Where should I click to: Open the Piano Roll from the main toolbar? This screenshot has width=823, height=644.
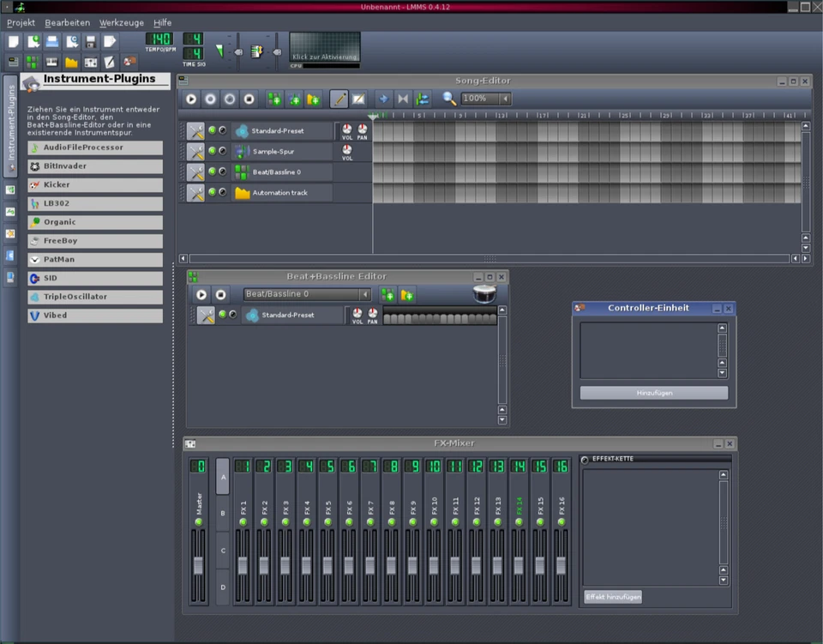click(52, 61)
